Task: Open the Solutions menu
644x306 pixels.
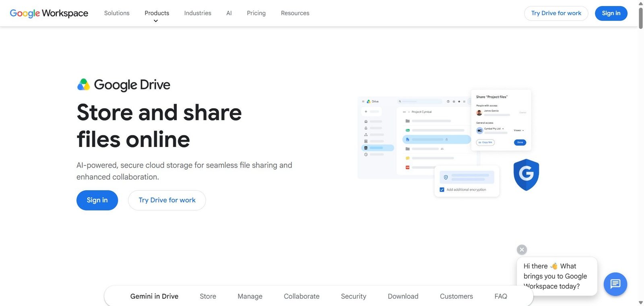Action: tap(117, 13)
